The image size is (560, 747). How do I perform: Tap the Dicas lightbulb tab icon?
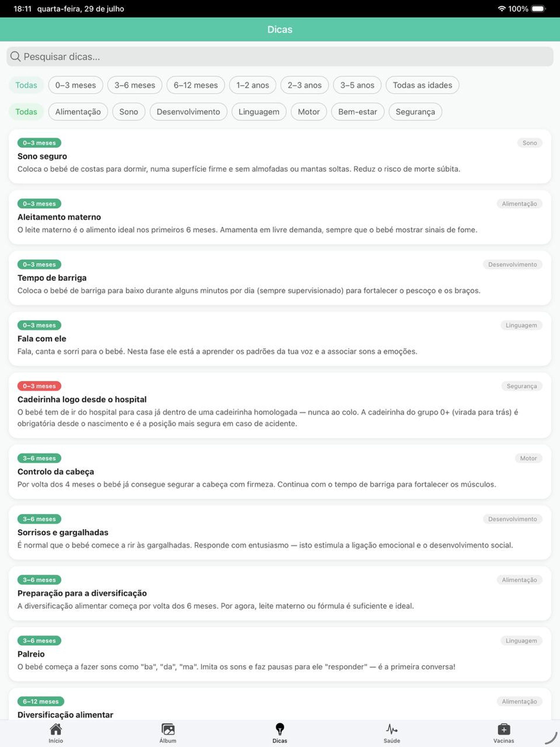tap(280, 729)
